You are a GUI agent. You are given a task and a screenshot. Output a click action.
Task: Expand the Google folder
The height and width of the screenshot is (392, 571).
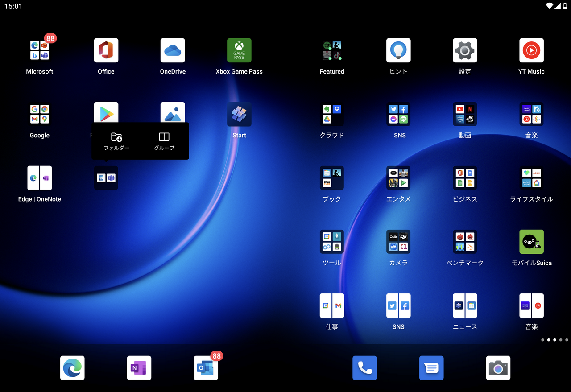[x=40, y=115]
